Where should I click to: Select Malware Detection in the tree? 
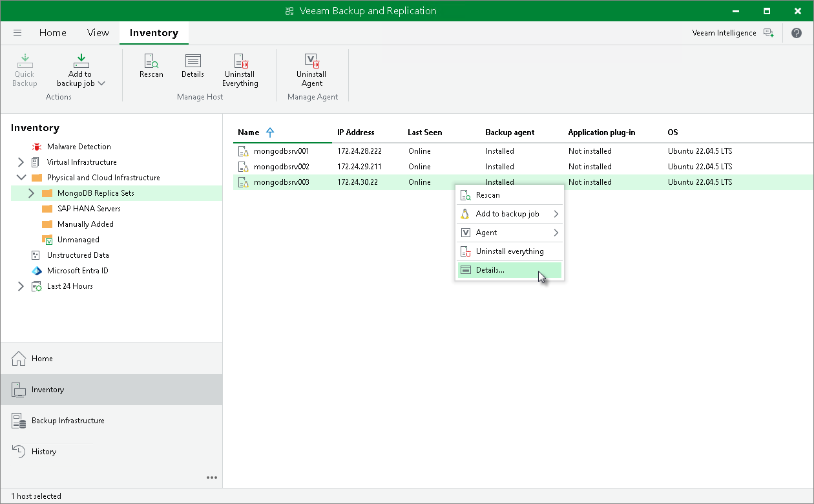pyautogui.click(x=79, y=147)
